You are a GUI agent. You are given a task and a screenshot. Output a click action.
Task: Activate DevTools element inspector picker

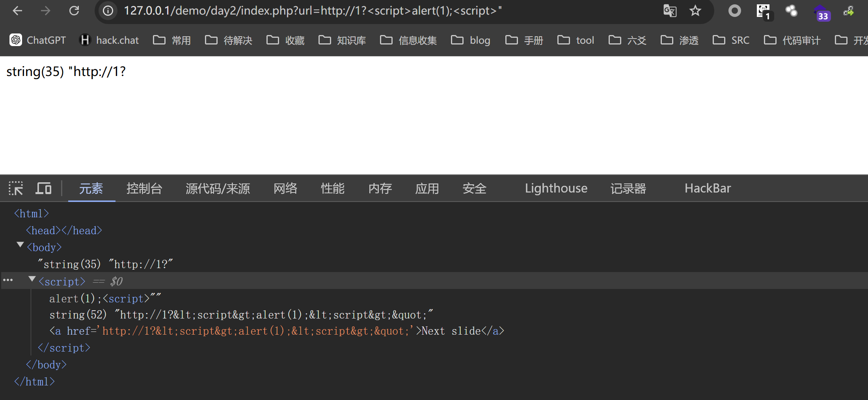[16, 188]
